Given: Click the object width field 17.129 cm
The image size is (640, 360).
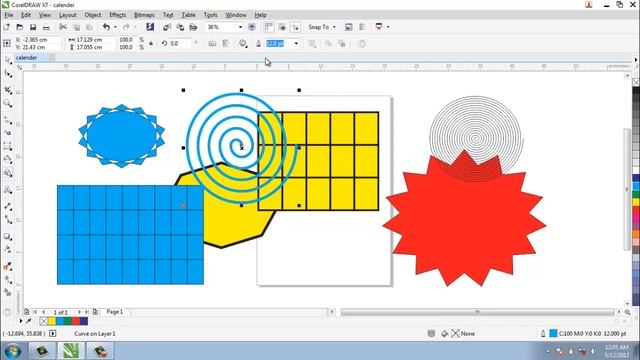Looking at the screenshot, I should point(95,40).
